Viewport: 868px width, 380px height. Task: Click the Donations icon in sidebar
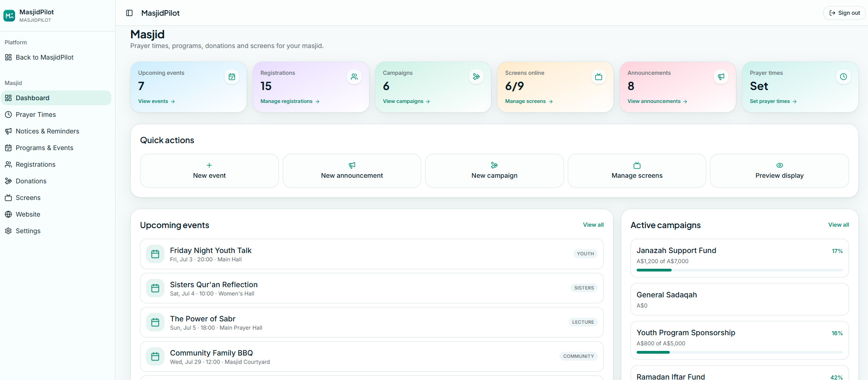[8, 181]
